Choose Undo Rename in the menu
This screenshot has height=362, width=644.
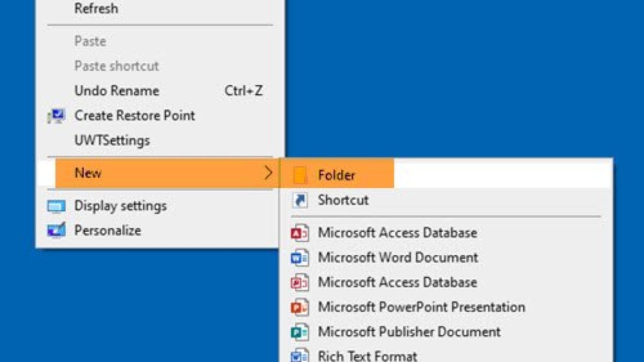(x=116, y=91)
